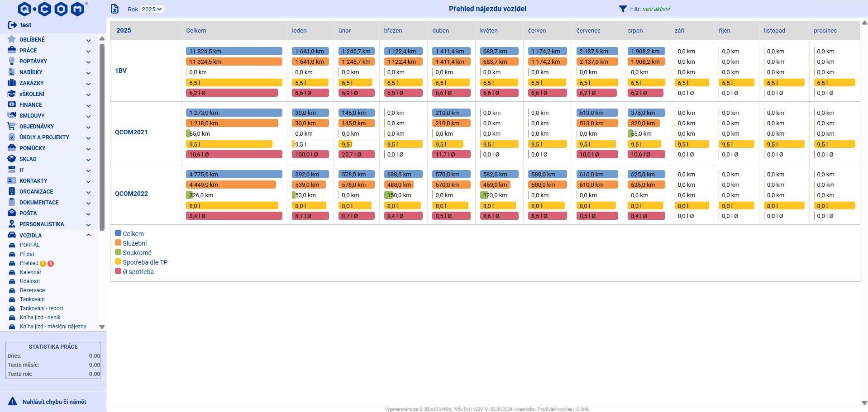The width and height of the screenshot is (868, 412).
Task: Click Nahlásit chybu či námět link
Action: 54,402
